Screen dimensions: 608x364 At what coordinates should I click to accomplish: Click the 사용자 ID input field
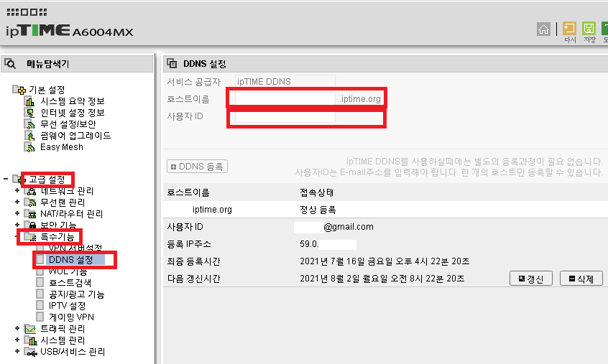(285, 116)
